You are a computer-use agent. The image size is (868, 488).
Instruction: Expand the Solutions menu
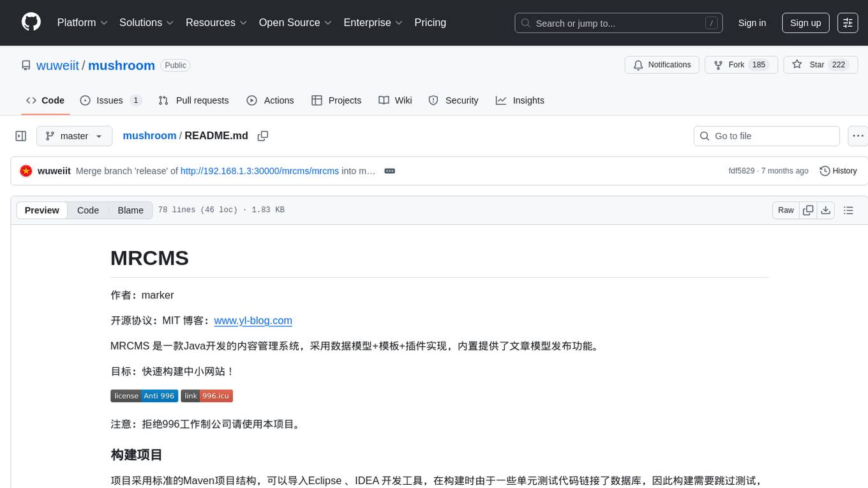point(146,22)
